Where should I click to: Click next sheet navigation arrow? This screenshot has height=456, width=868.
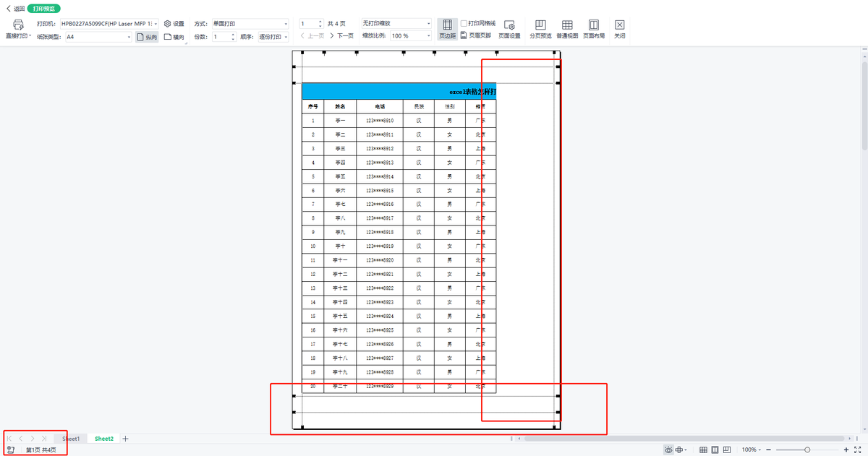pyautogui.click(x=33, y=439)
